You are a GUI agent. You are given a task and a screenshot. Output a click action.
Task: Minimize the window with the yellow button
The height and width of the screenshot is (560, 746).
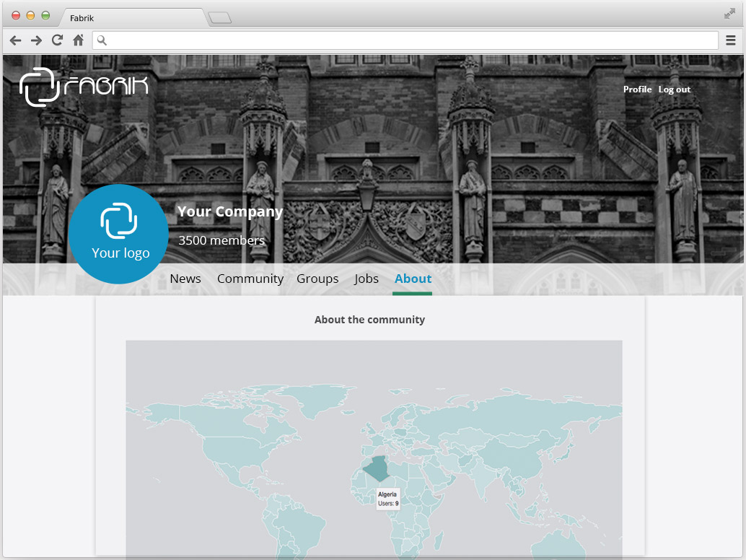pyautogui.click(x=30, y=16)
